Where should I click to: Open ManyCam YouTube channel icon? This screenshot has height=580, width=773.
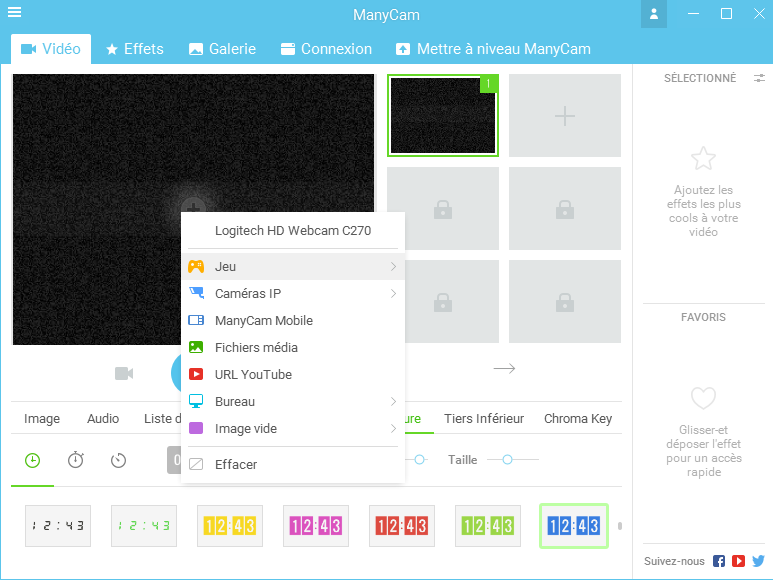(x=738, y=561)
